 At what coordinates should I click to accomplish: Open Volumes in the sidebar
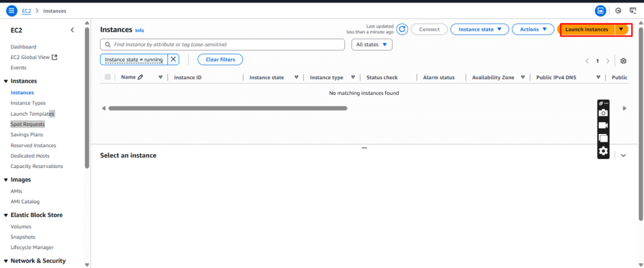tap(21, 226)
